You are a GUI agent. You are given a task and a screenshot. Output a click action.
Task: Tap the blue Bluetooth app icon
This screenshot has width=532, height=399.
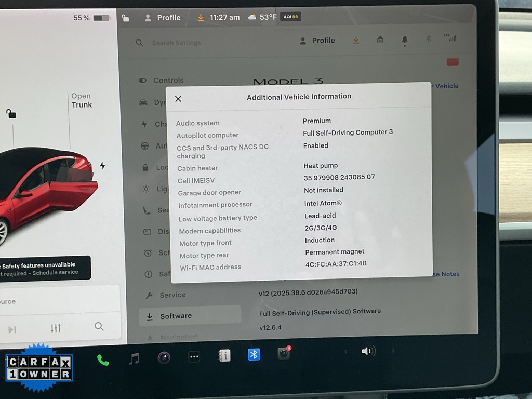click(x=254, y=354)
